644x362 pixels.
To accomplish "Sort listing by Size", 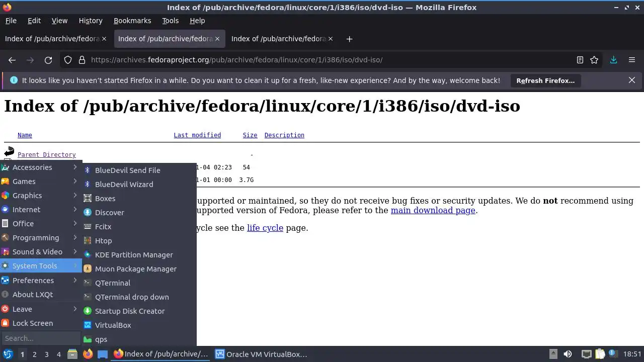I will (x=250, y=135).
